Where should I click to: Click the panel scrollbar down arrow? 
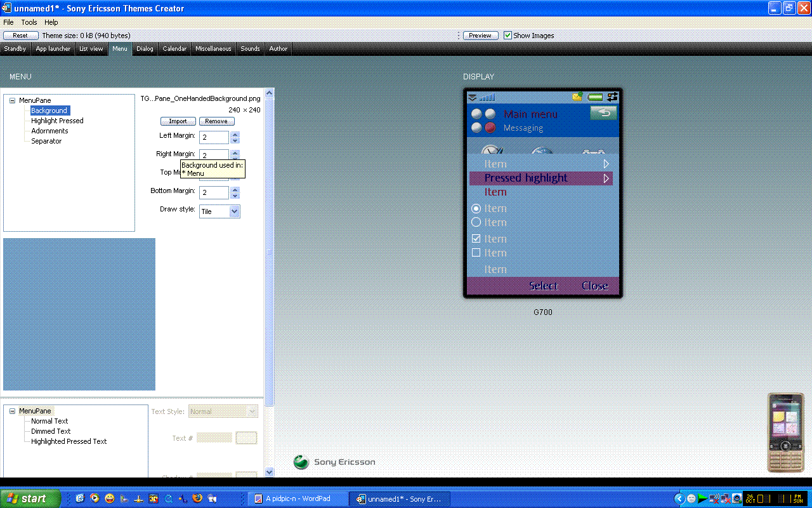pyautogui.click(x=269, y=472)
